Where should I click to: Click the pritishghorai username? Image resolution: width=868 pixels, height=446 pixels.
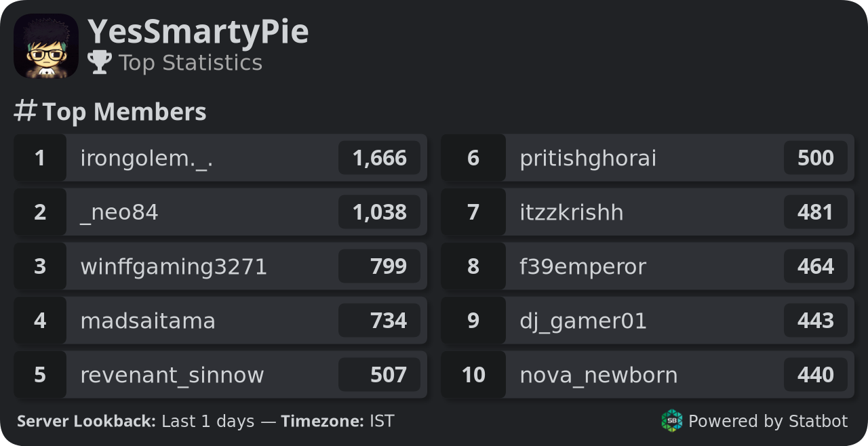(x=588, y=159)
